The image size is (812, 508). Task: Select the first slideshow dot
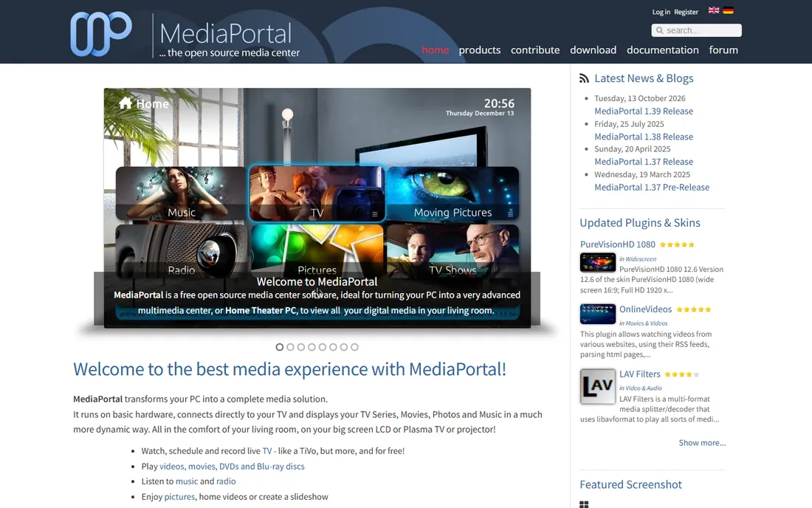point(280,347)
